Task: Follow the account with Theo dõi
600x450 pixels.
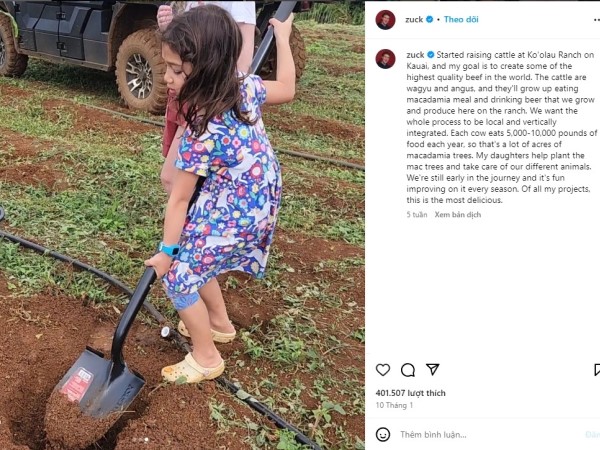Action: click(x=461, y=19)
